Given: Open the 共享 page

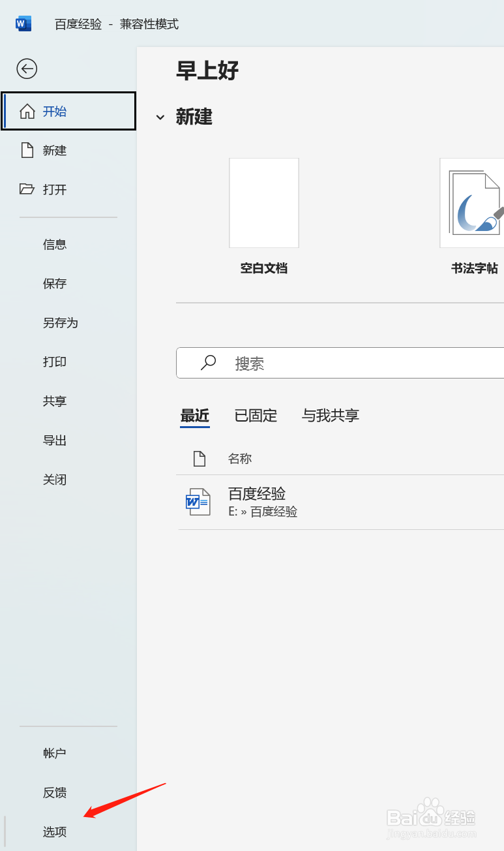Looking at the screenshot, I should click(x=68, y=401).
